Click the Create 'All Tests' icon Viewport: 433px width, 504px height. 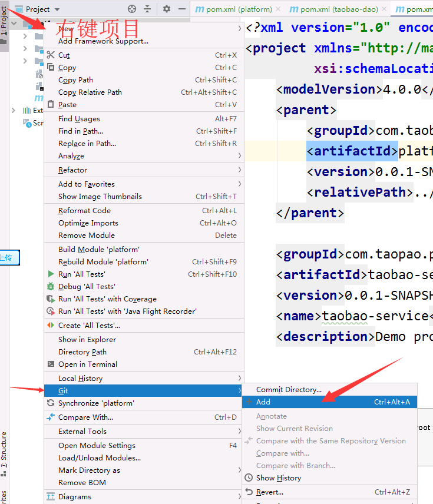point(51,325)
